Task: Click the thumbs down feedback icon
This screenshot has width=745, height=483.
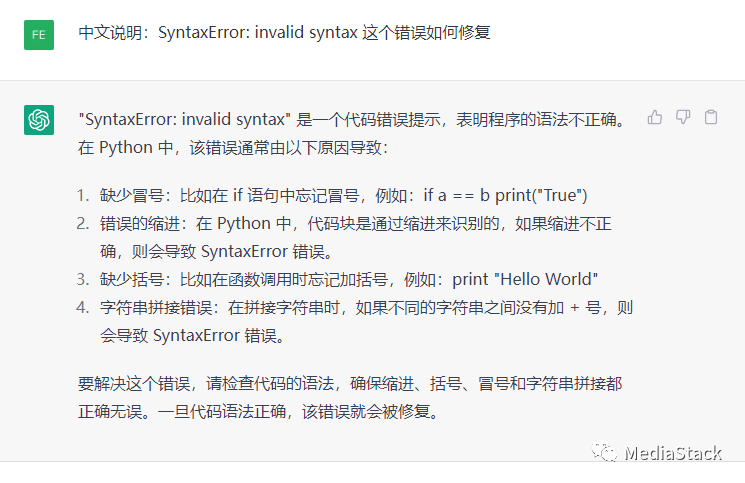Action: tap(683, 117)
